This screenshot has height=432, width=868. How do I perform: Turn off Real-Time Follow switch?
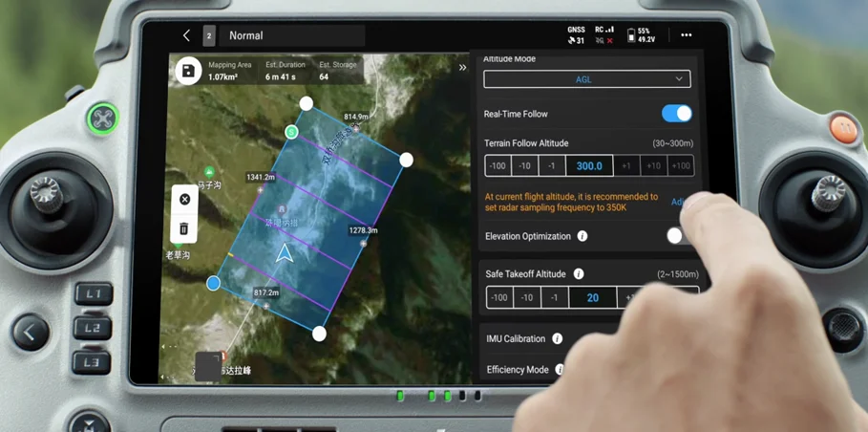point(676,114)
